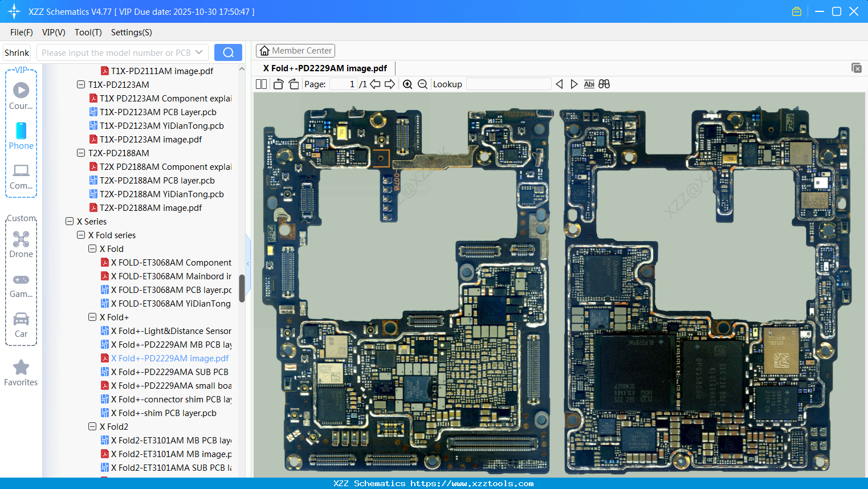Select the Drone custom category
The image size is (868, 489).
pyautogui.click(x=21, y=244)
